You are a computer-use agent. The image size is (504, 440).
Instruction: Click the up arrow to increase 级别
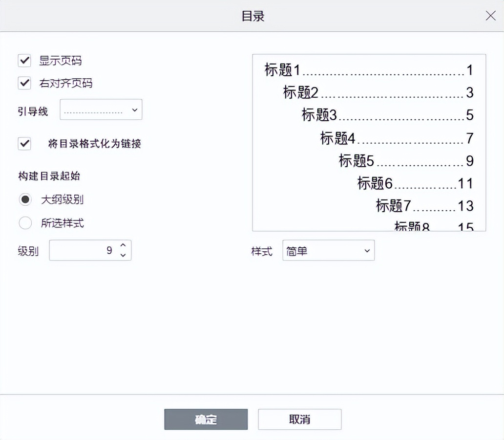point(124,246)
